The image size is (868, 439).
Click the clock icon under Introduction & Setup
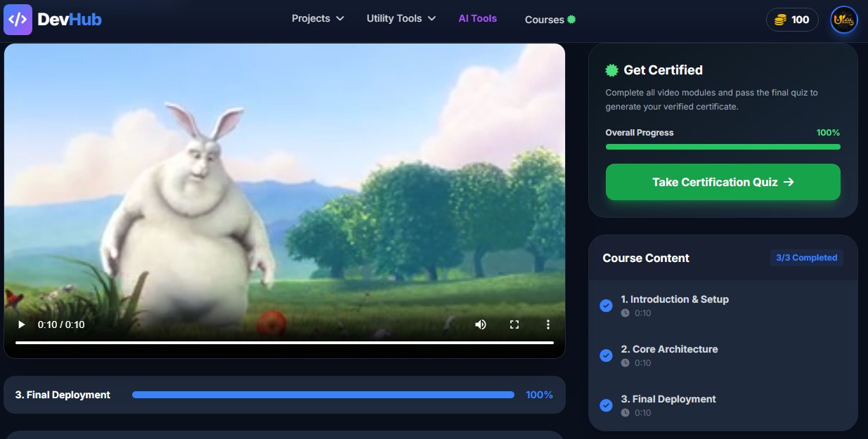(x=626, y=313)
